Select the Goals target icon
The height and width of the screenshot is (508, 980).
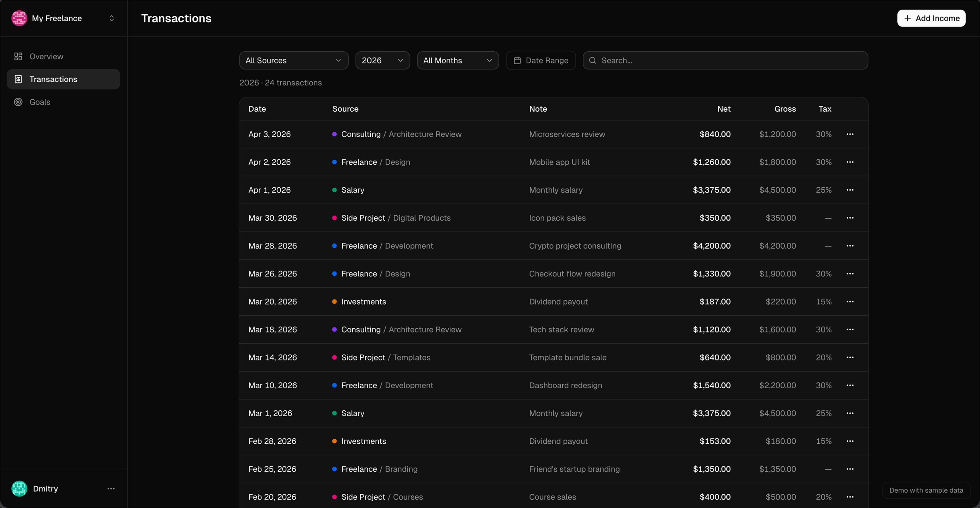tap(18, 102)
